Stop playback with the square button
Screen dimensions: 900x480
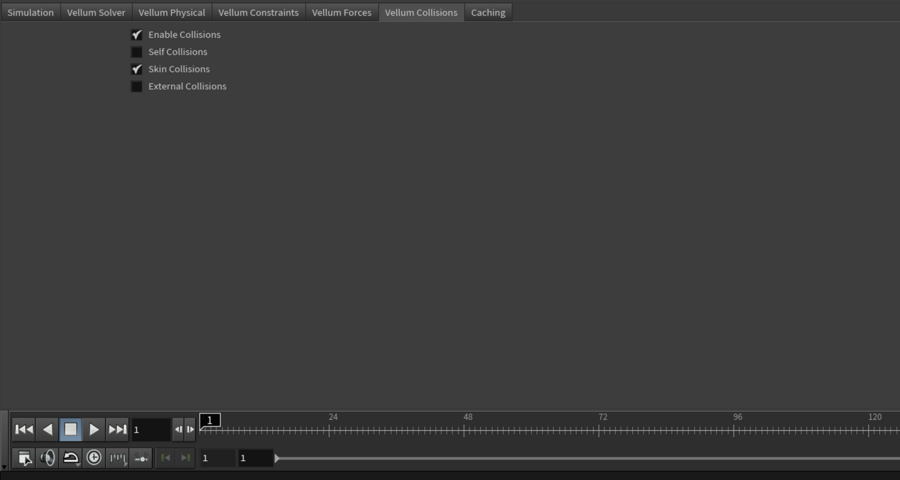pos(71,429)
